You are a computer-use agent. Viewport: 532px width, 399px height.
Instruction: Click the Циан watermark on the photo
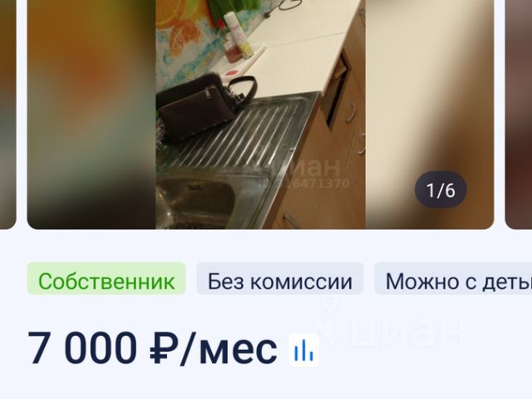[x=307, y=168]
